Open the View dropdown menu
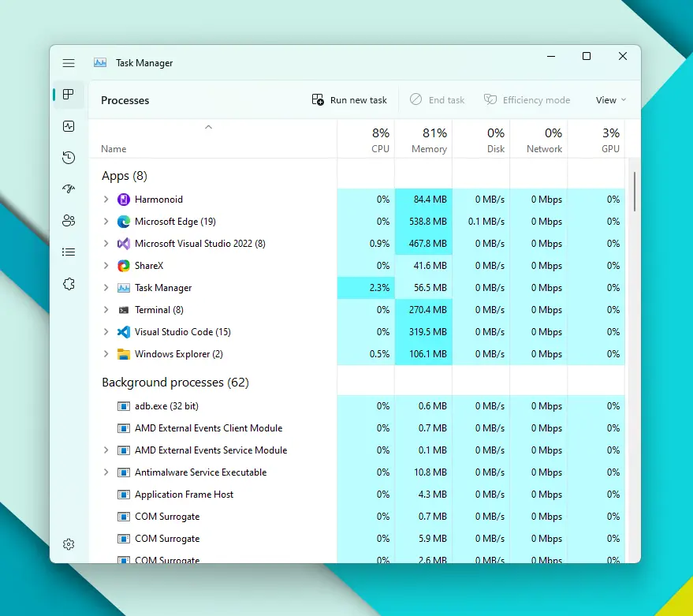This screenshot has width=693, height=616. pos(610,100)
